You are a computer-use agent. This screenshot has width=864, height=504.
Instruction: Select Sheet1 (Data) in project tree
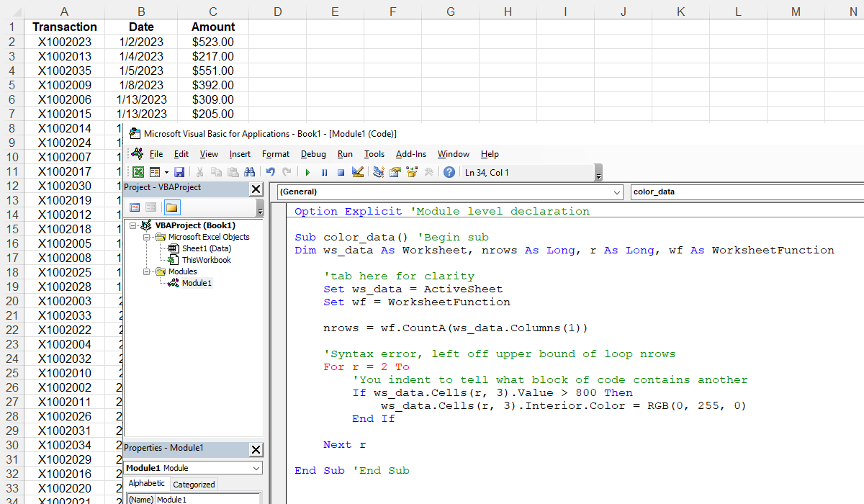click(x=206, y=248)
